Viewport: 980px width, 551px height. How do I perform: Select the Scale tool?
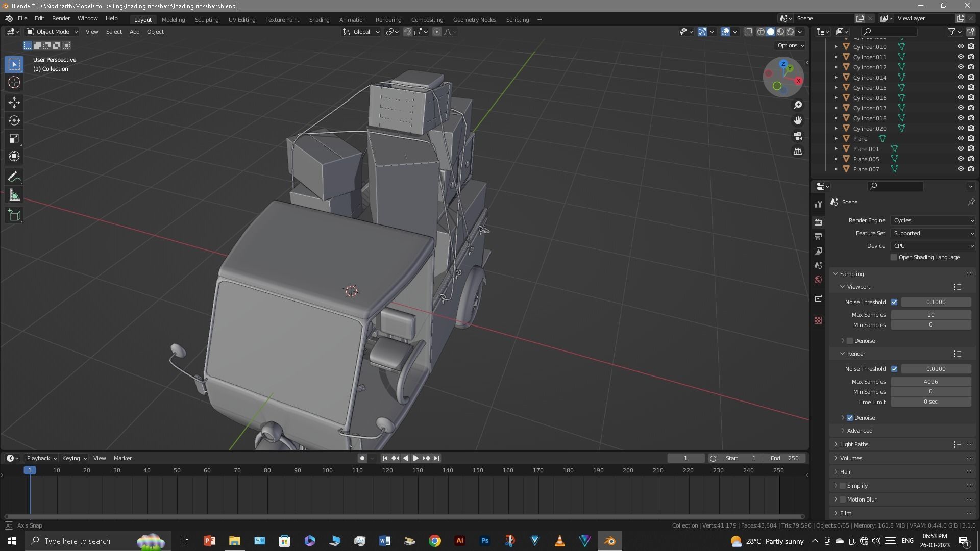pyautogui.click(x=14, y=138)
